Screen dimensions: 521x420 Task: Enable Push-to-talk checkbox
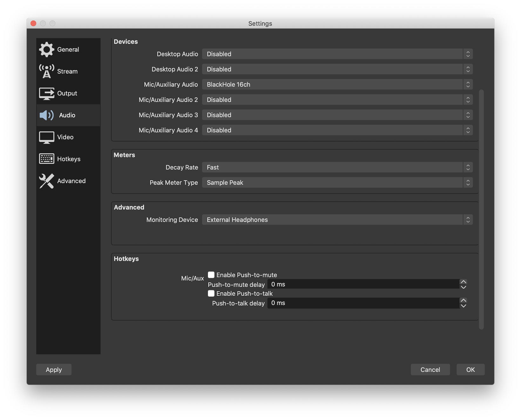tap(211, 293)
